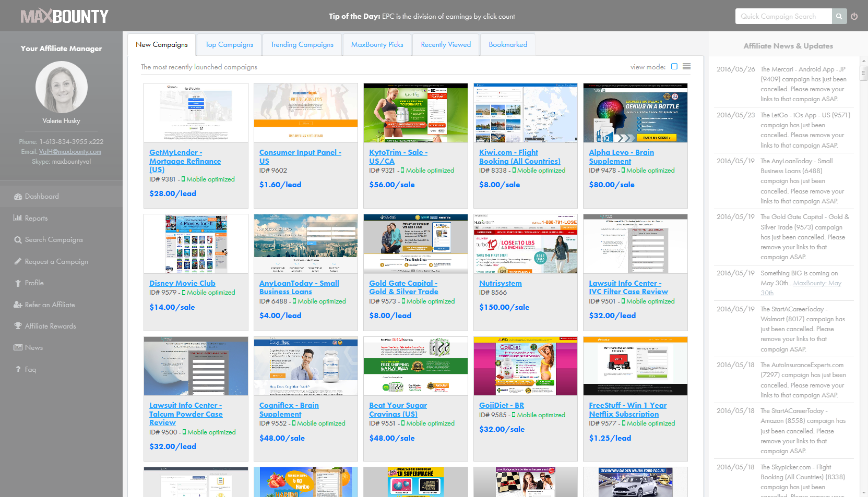The height and width of the screenshot is (497, 868).
Task: Open the Bookmarked tab
Action: pos(507,45)
